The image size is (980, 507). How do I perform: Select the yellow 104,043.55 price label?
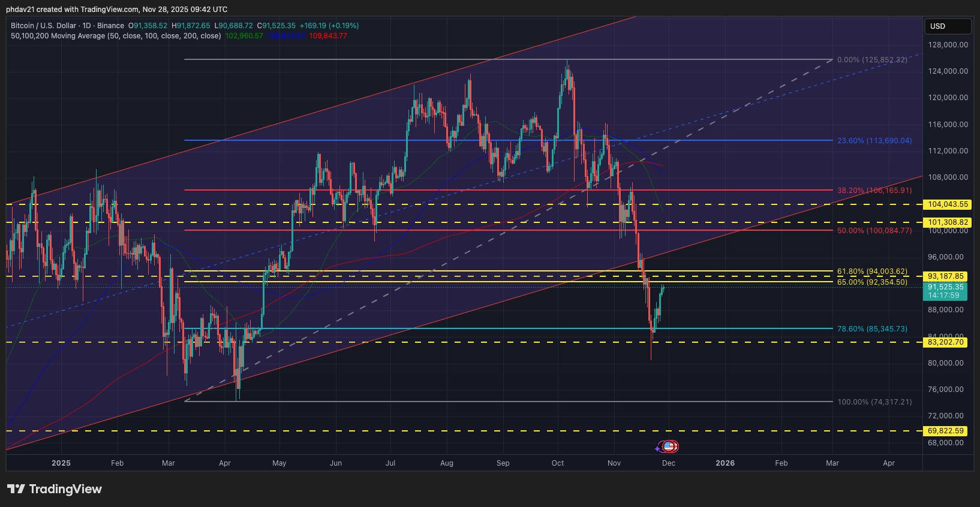(948, 204)
